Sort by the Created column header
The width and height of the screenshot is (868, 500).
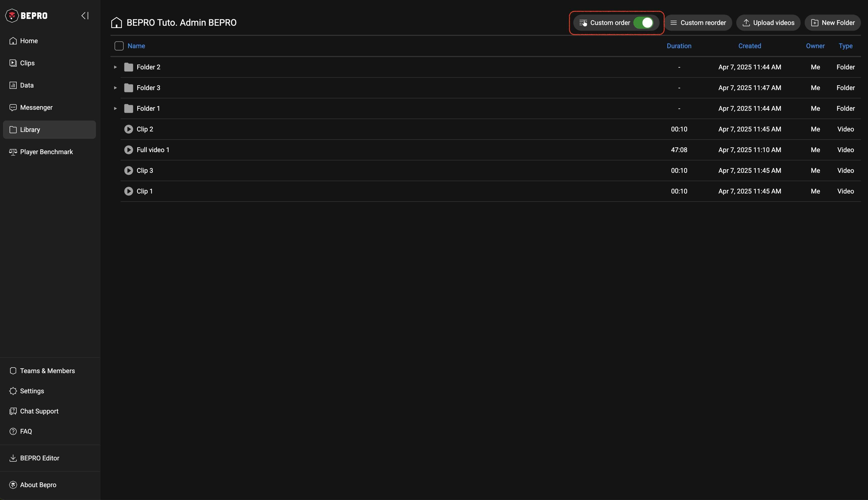point(749,46)
